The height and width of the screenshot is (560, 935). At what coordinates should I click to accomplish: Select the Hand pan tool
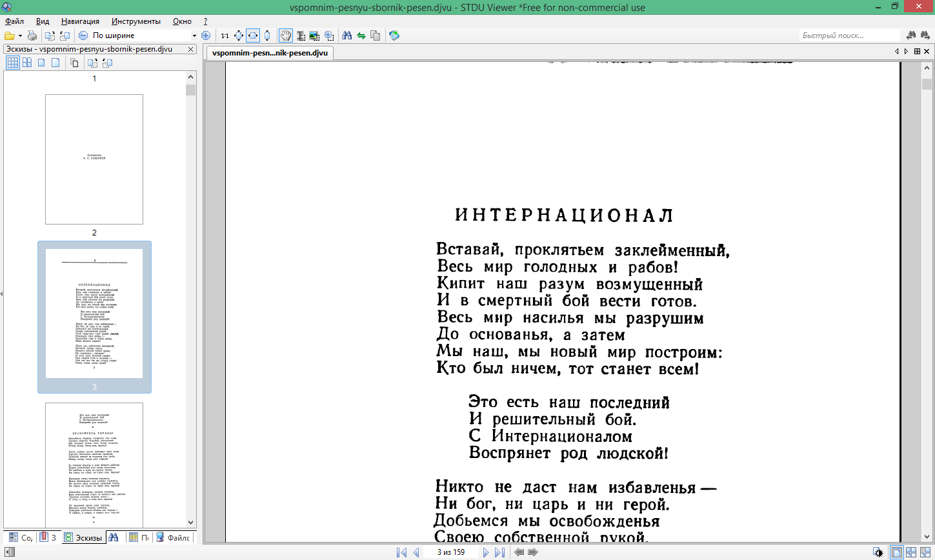click(x=285, y=35)
